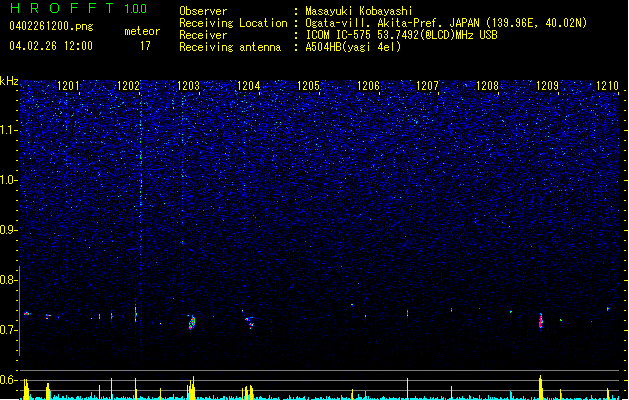Click the 1202 time marker
This screenshot has height=400, width=629.
coord(129,86)
